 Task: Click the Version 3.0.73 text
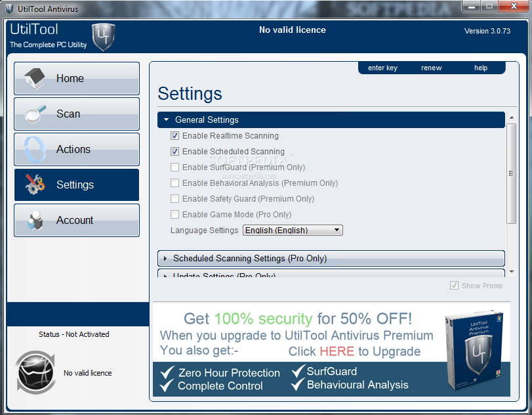(x=487, y=31)
